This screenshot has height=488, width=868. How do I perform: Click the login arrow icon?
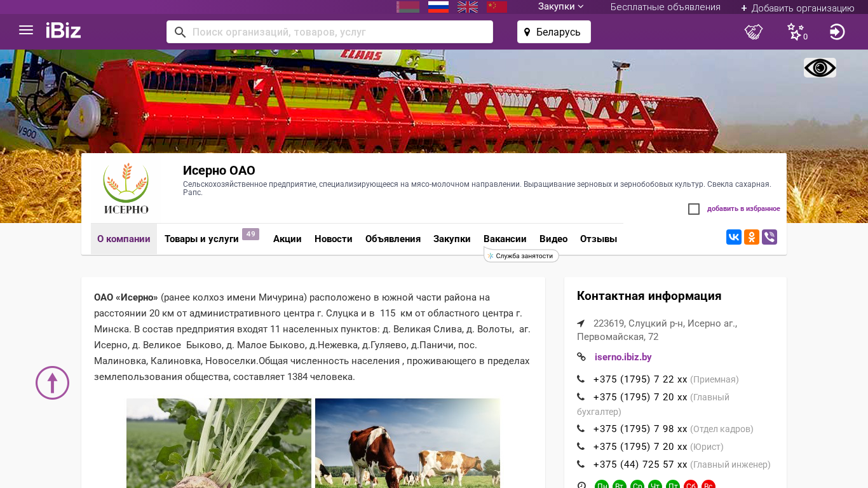point(837,32)
